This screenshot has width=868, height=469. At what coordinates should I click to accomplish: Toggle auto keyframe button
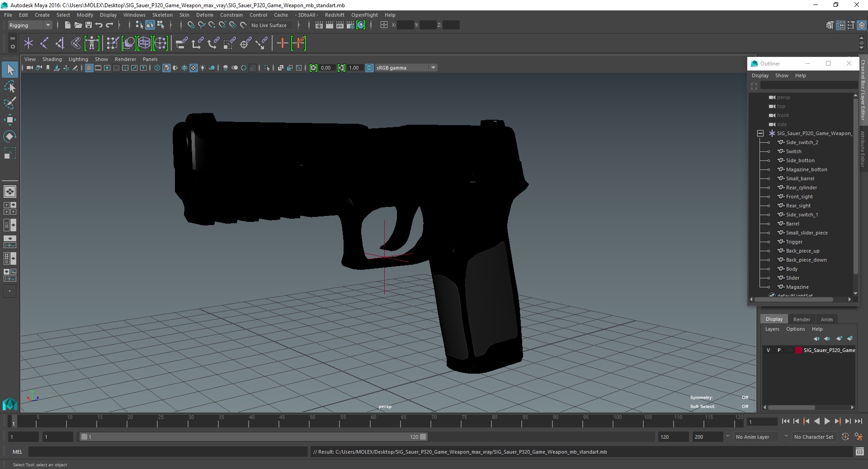coord(845,437)
